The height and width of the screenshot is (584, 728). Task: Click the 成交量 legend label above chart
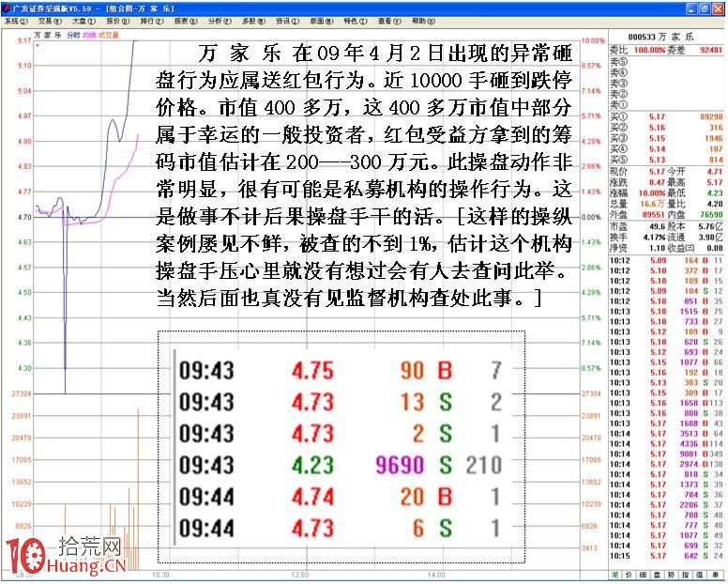point(109,35)
